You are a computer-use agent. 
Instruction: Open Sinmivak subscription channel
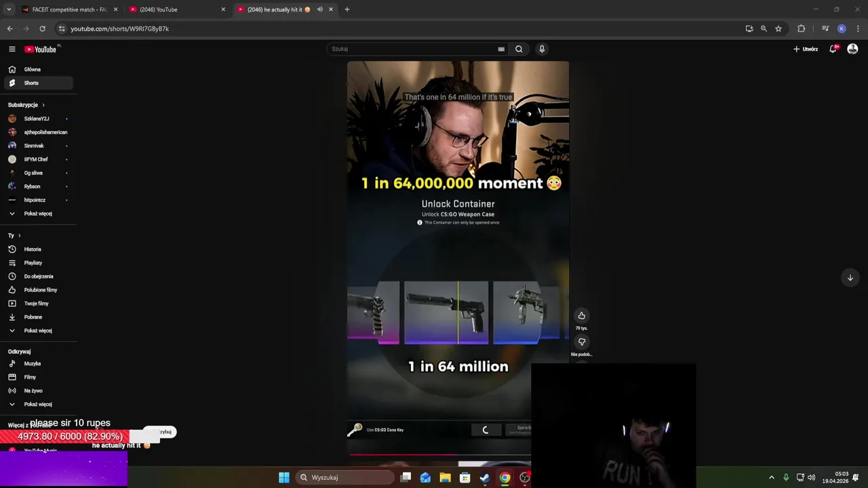click(39, 146)
